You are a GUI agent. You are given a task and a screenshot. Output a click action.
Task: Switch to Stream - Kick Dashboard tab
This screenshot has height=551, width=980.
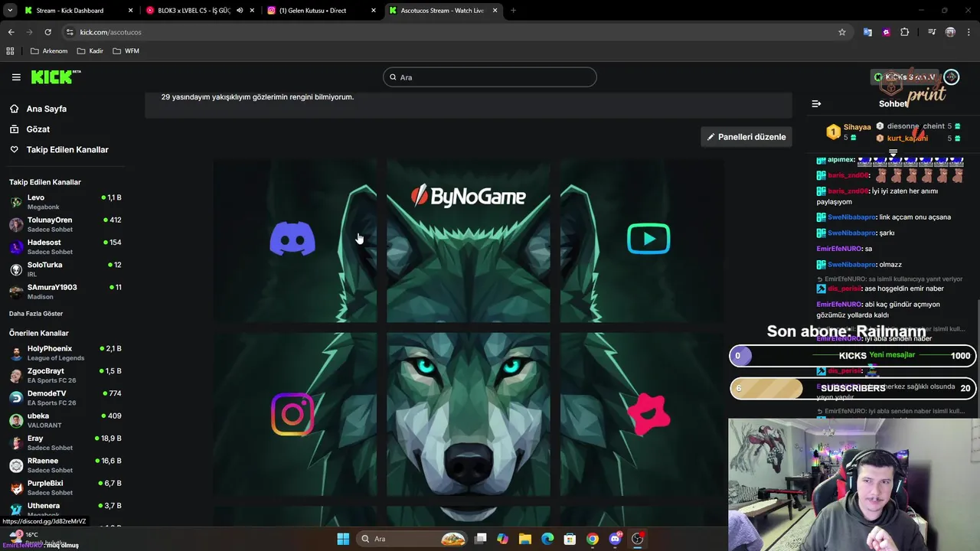click(79, 11)
